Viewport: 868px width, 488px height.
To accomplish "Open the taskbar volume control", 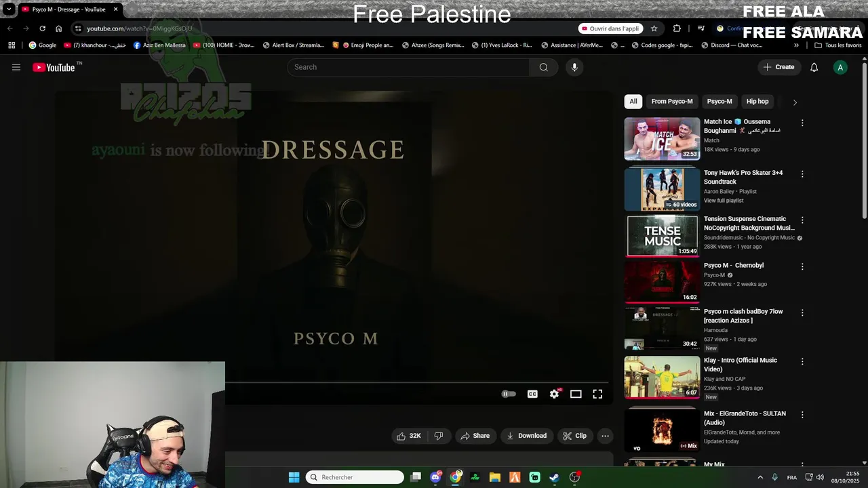I will [820, 477].
